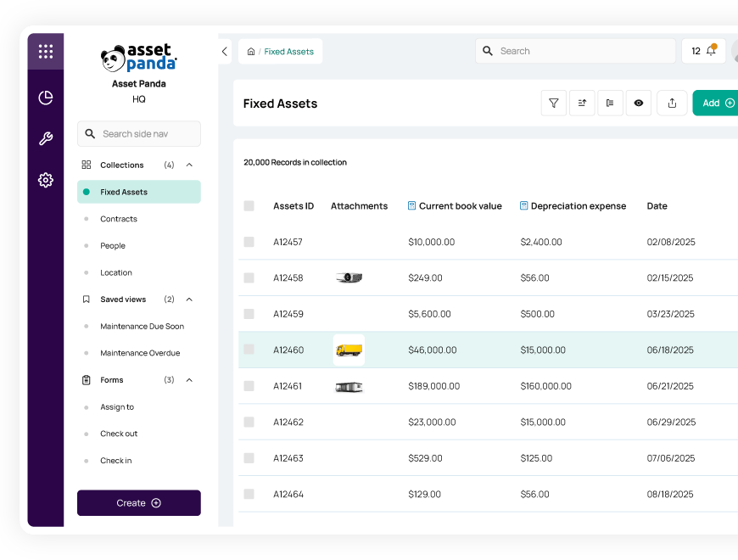738x560 pixels.
Task: Open the apps grid menu icon
Action: [46, 51]
